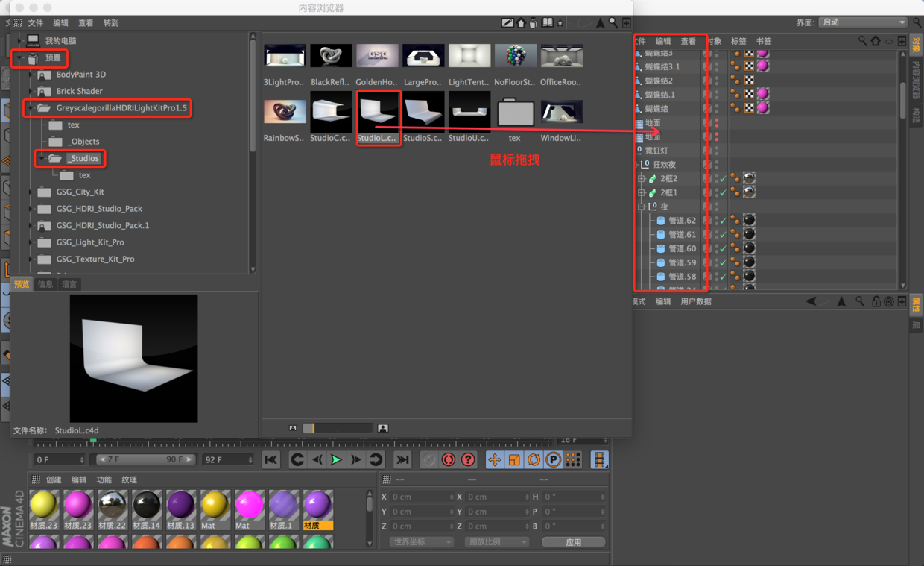Image resolution: width=924 pixels, height=566 pixels.
Task: Select the 构造 side tab
Action: [x=917, y=116]
